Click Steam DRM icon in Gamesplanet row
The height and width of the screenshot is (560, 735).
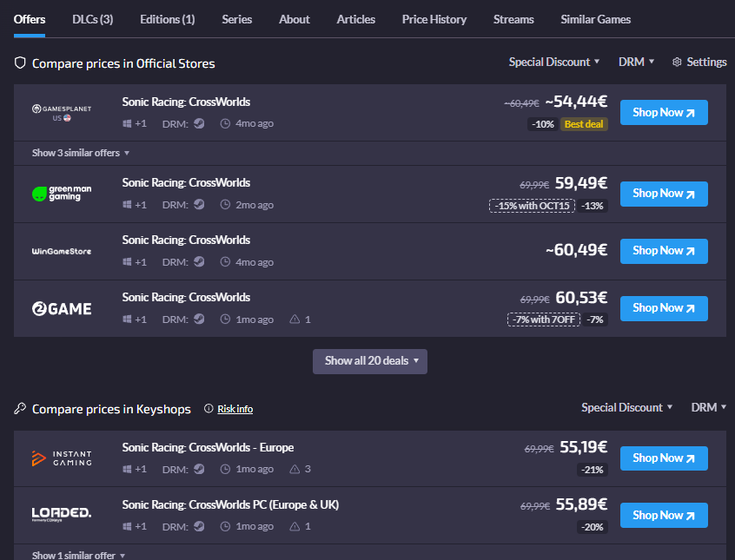199,123
